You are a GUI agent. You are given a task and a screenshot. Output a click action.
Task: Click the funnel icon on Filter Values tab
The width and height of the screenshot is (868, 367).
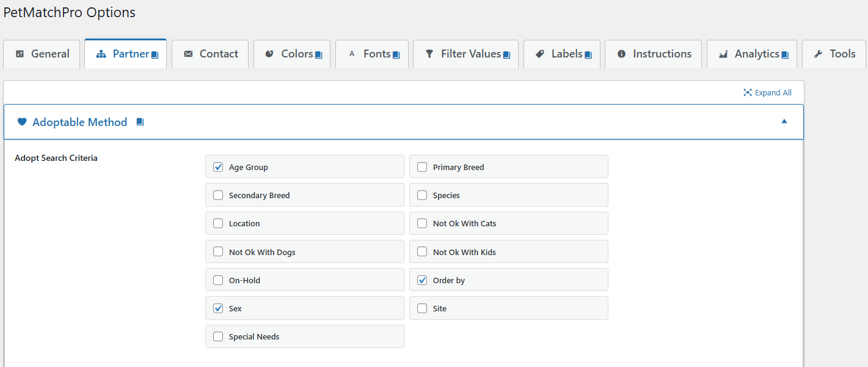tap(429, 54)
